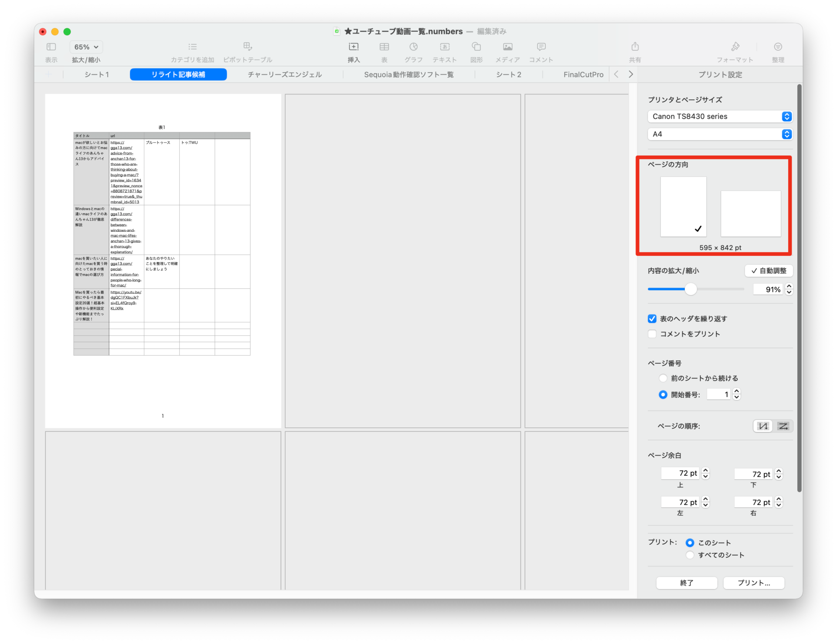Click the Insert (挿入) toolbar icon
The width and height of the screenshot is (837, 644).
click(354, 47)
